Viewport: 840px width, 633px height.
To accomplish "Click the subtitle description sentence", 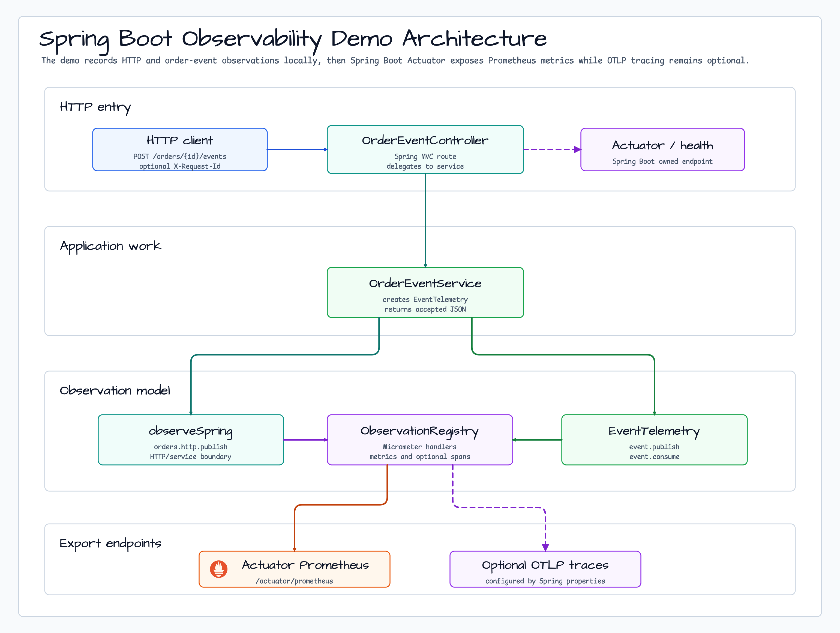I will 395,60.
